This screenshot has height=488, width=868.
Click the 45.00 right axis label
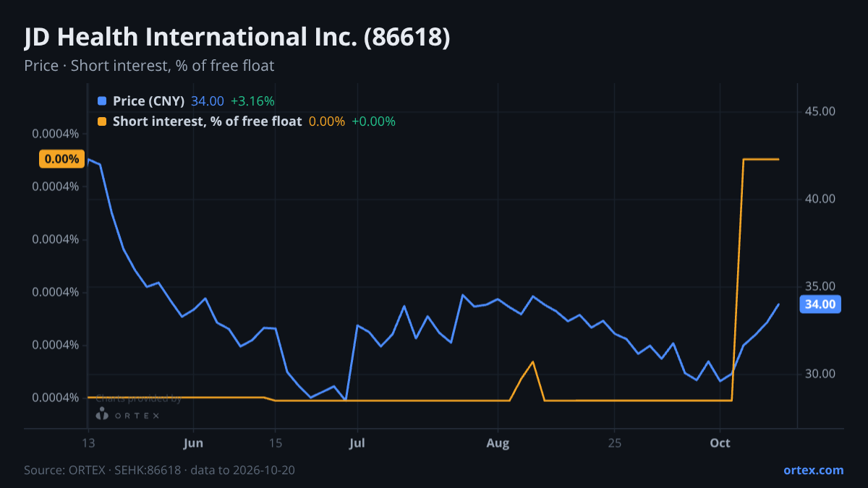pos(820,111)
